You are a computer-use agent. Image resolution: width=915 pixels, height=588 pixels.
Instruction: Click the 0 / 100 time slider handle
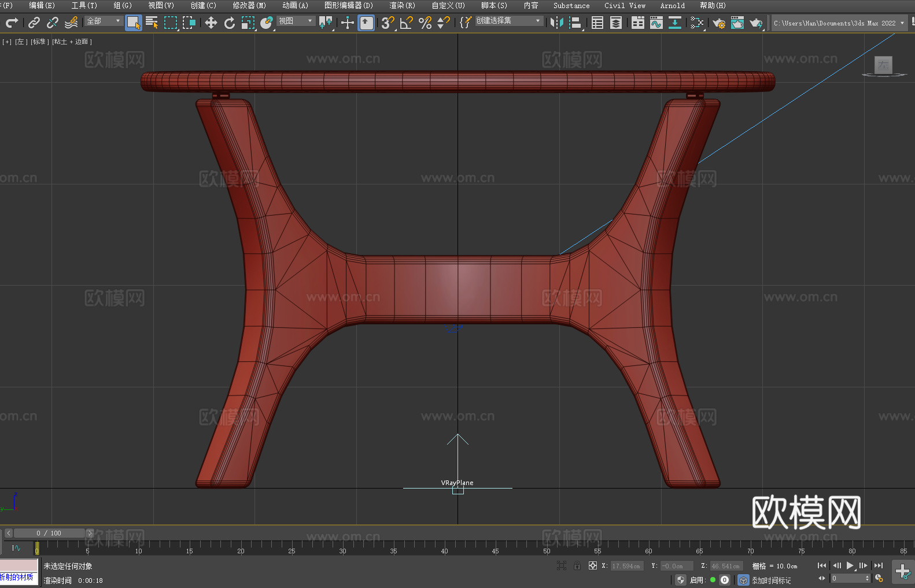(x=49, y=533)
